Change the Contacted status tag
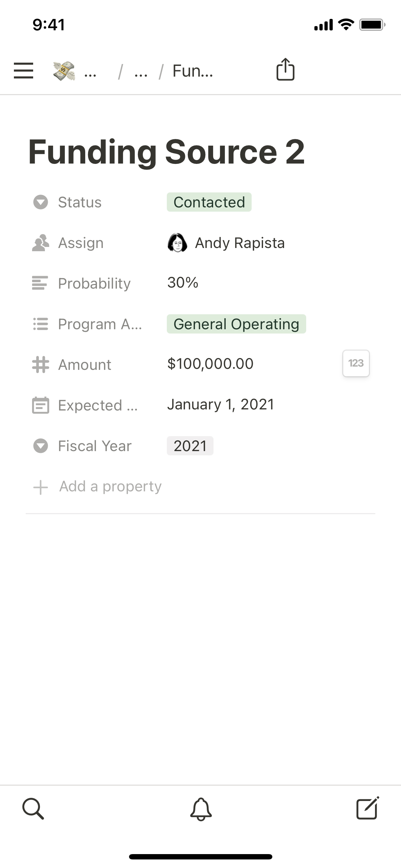 209,202
